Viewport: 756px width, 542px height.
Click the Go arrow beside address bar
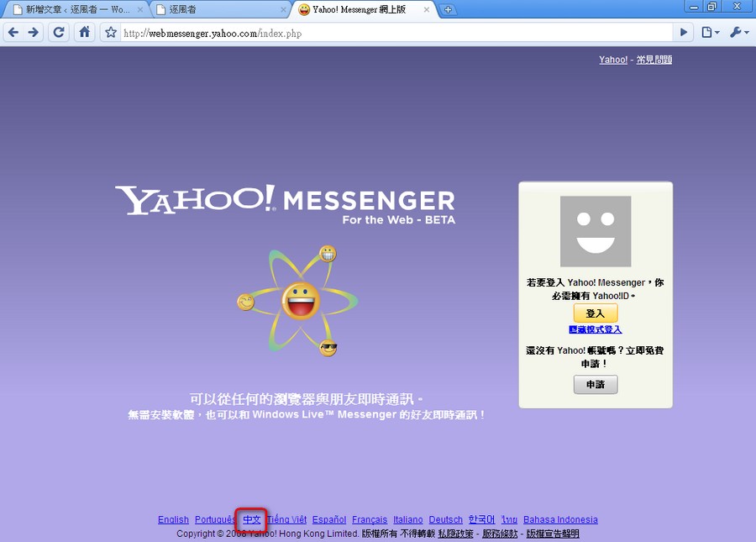[683, 32]
